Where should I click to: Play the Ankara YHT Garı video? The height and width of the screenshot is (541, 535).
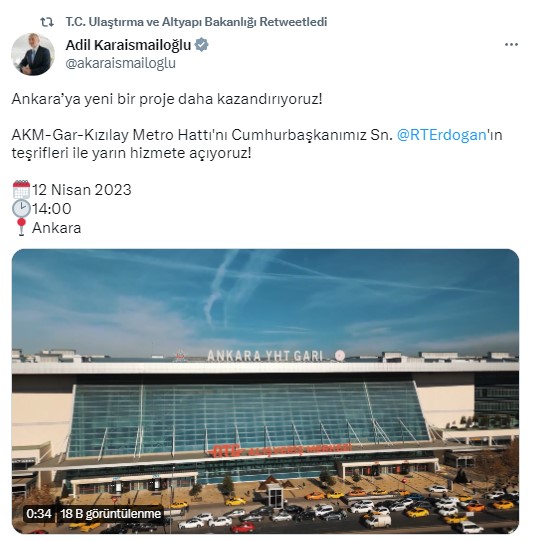pos(265,391)
